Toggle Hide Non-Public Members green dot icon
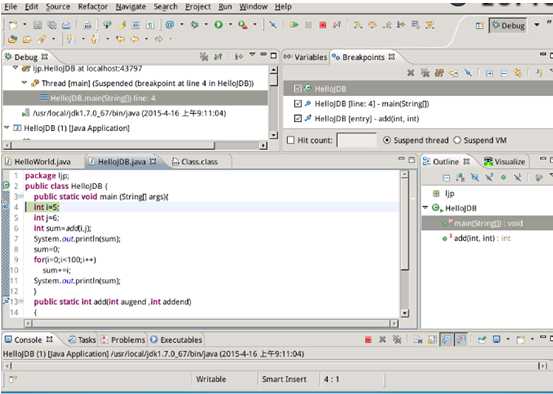553x394 pixels. (x=504, y=178)
